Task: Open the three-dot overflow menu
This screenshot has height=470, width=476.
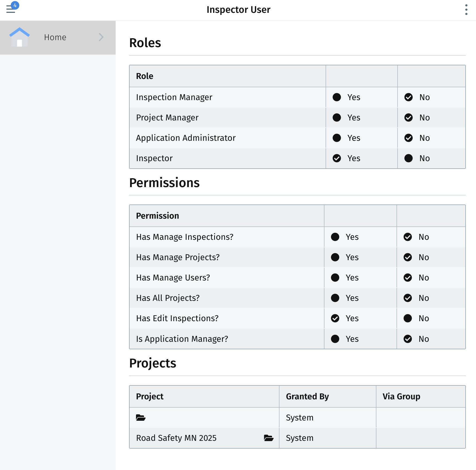Action: point(466,10)
